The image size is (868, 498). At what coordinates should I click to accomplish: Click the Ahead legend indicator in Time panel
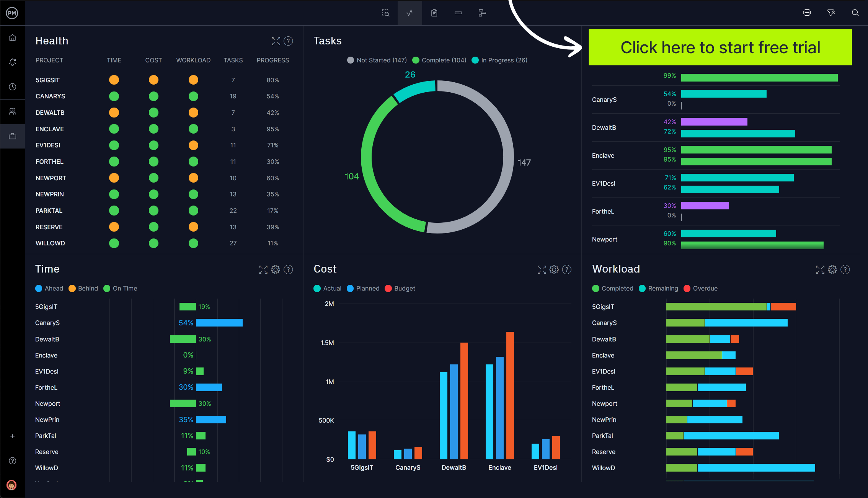click(x=39, y=289)
